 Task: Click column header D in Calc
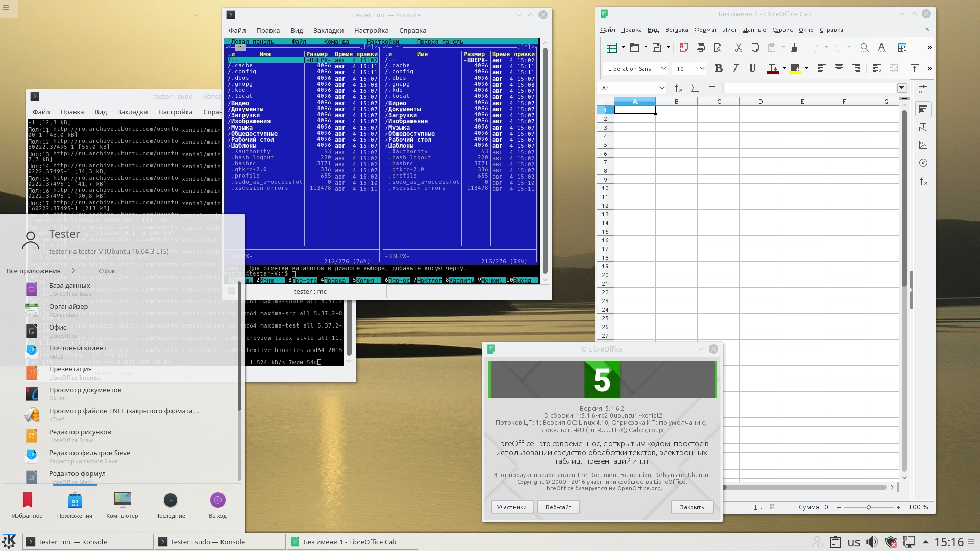[x=760, y=102]
